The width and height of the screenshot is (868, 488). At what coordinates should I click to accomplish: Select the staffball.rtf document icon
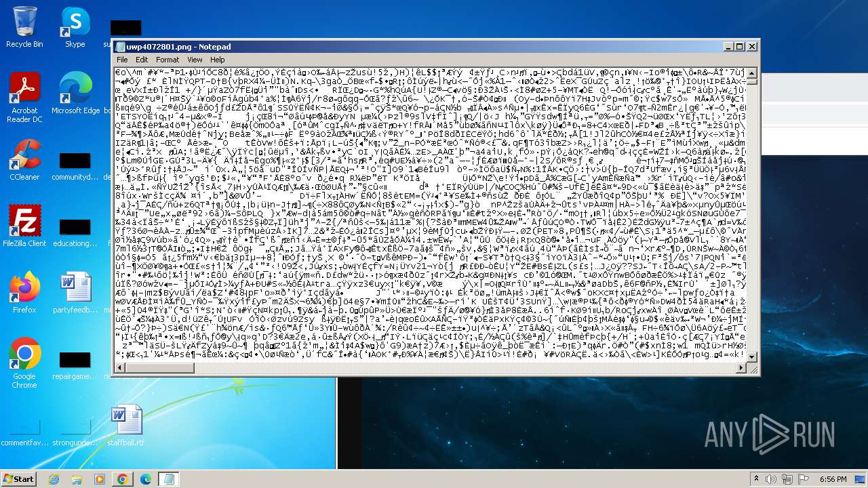pos(126,426)
